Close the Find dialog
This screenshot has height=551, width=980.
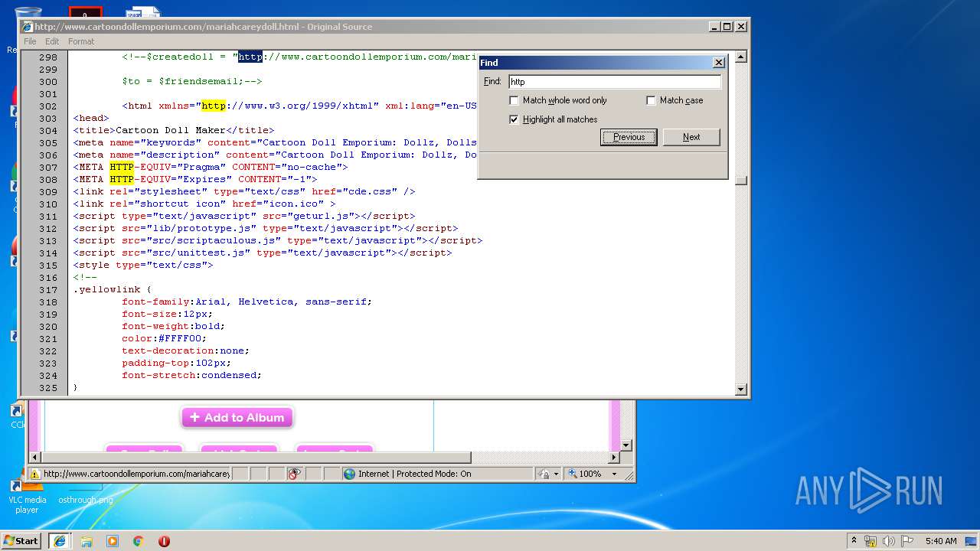tap(718, 63)
